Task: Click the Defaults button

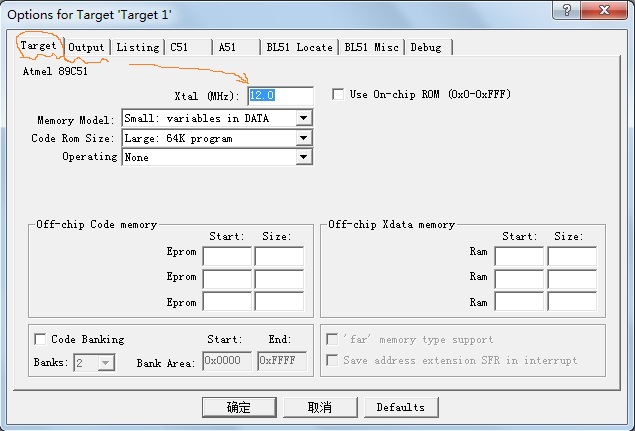Action: point(400,407)
